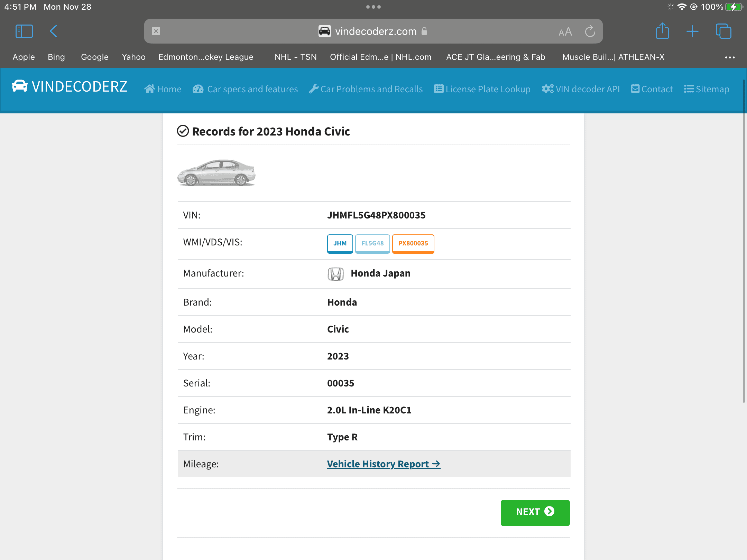Open Car Problems and Recalls menu
This screenshot has height=560, width=747.
click(366, 89)
